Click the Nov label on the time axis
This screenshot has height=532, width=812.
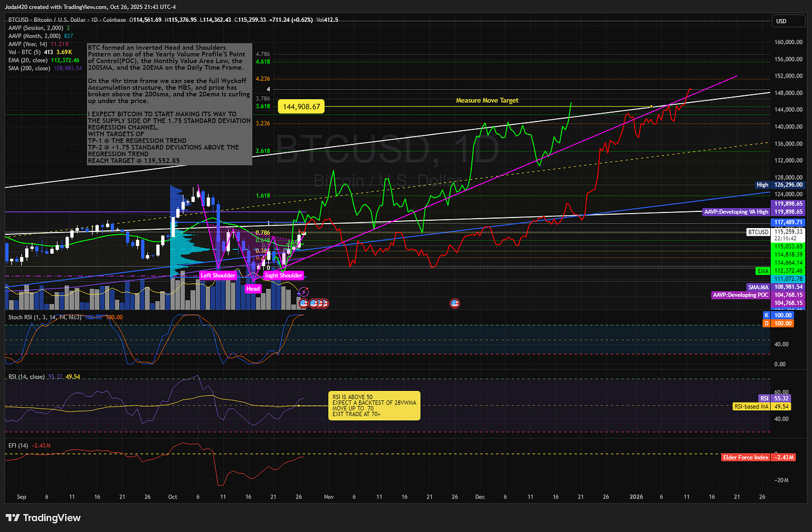pyautogui.click(x=328, y=496)
